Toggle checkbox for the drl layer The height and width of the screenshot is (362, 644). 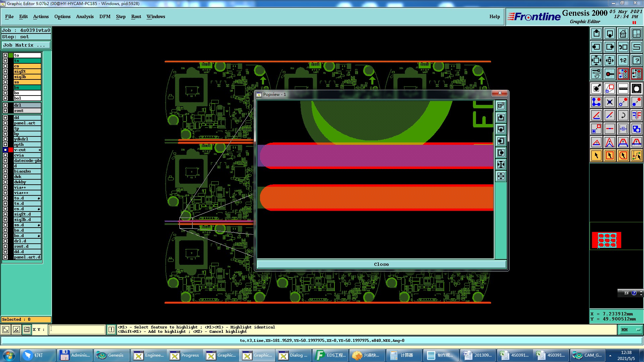pyautogui.click(x=5, y=105)
